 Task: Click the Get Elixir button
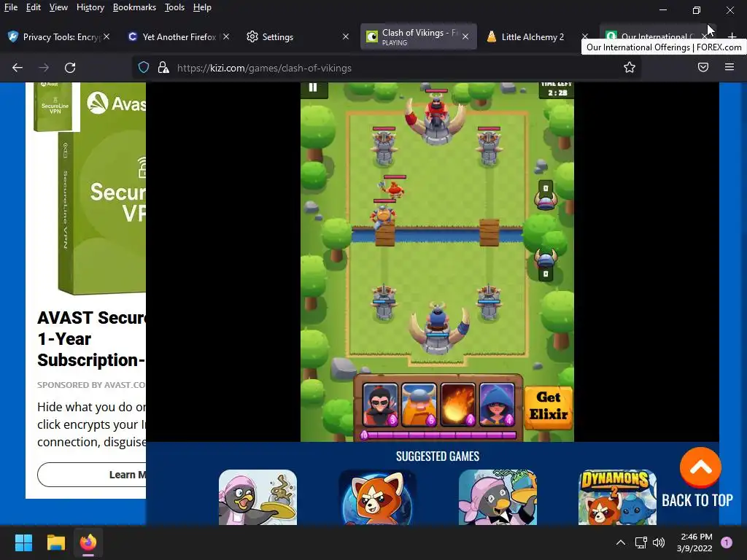pos(549,407)
